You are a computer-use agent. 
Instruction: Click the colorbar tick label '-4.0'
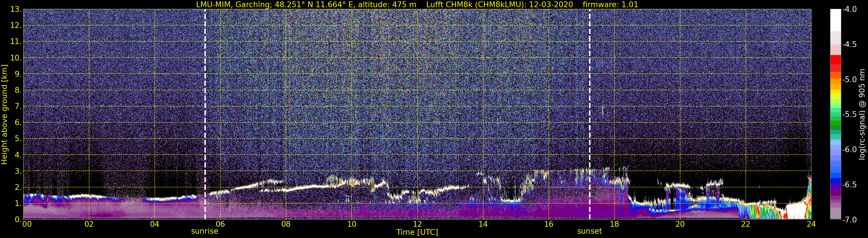850,10
